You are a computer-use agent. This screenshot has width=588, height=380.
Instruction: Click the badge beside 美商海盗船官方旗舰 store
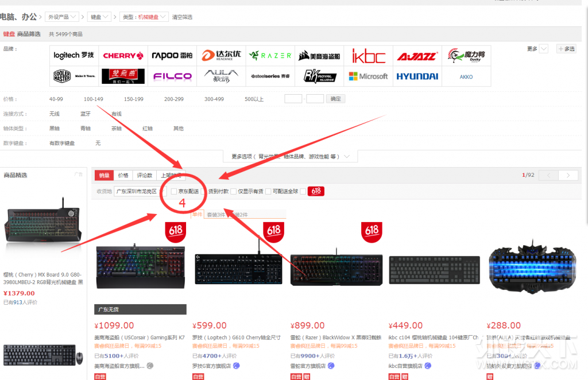click(150, 366)
